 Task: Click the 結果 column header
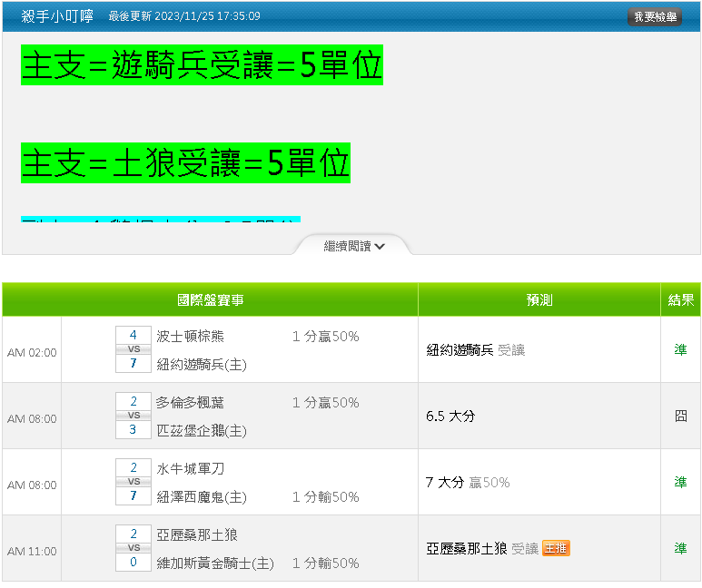coord(680,299)
